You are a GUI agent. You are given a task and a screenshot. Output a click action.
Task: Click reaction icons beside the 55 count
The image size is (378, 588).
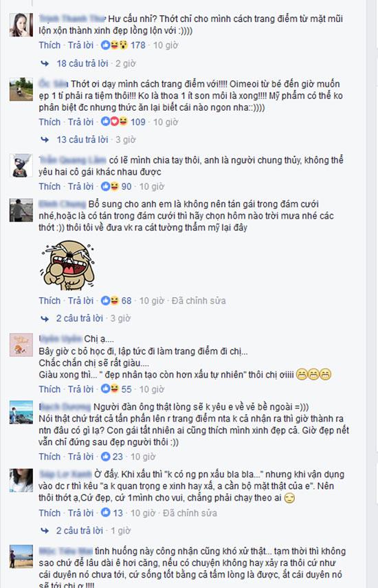[110, 389]
